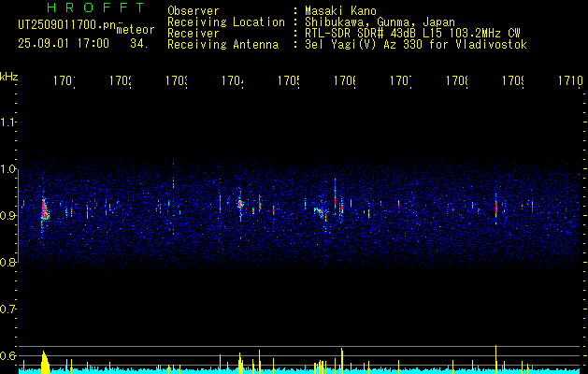Select the observer name Masaki Kano
This screenshot has height=374, width=588.
[x=340, y=10]
